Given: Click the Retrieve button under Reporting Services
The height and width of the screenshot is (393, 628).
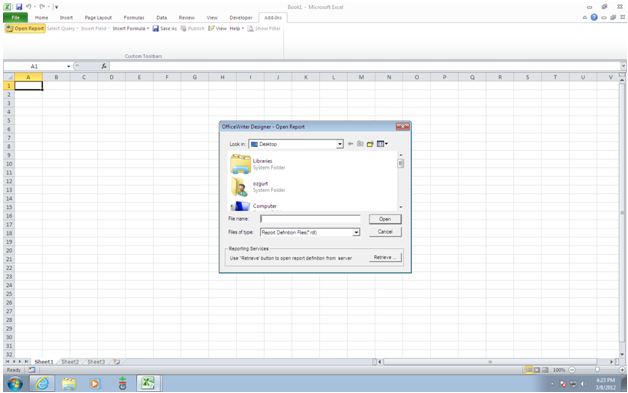Looking at the screenshot, I should click(385, 257).
